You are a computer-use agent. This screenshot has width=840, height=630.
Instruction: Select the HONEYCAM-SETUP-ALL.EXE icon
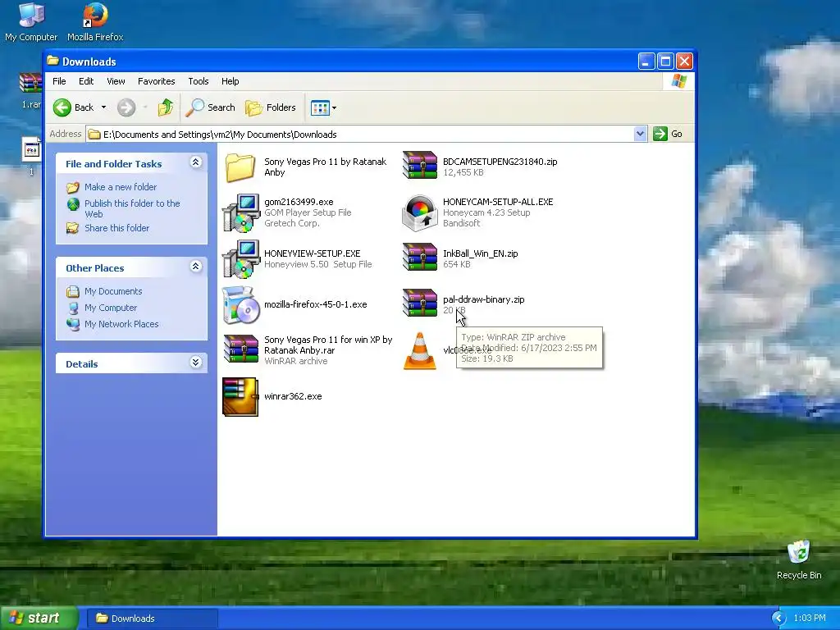[420, 212]
